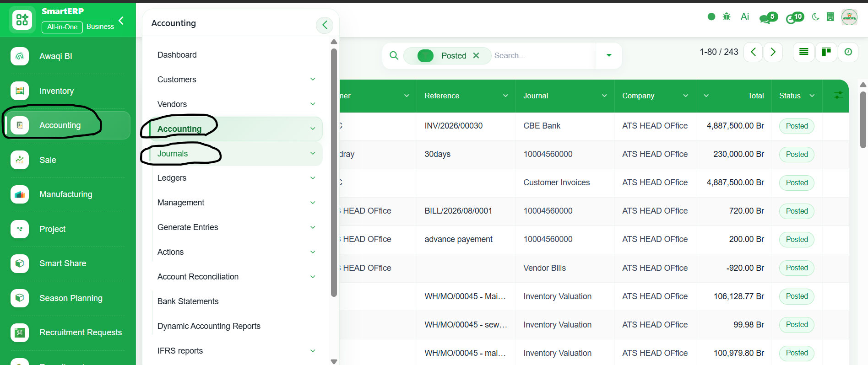This screenshot has height=365, width=868.
Task: Click the Ai assistant icon
Action: click(745, 17)
